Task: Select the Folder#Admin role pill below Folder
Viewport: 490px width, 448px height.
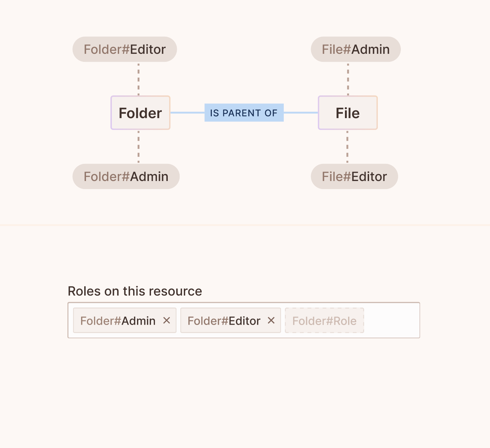Action: coord(126,176)
